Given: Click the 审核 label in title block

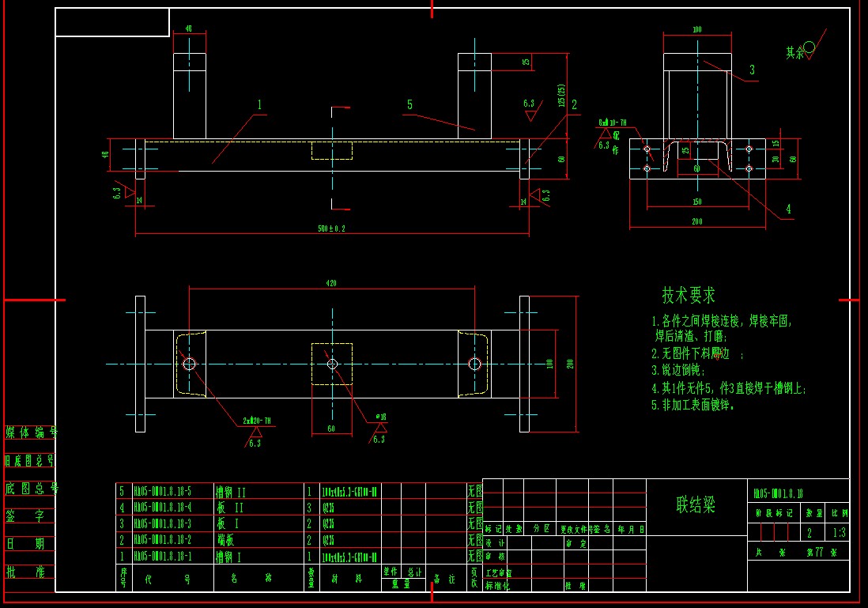Looking at the screenshot, I should coord(495,557).
